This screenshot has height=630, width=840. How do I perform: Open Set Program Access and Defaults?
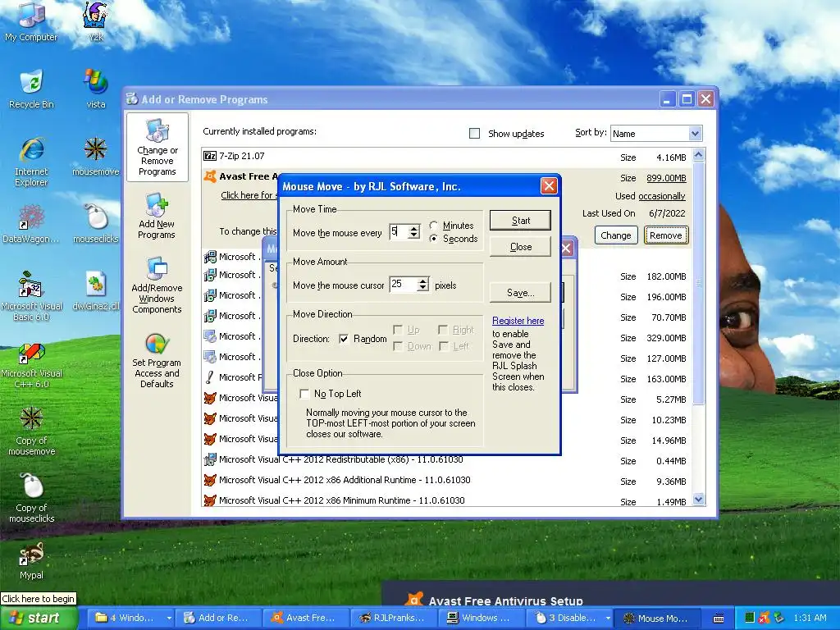pyautogui.click(x=157, y=360)
